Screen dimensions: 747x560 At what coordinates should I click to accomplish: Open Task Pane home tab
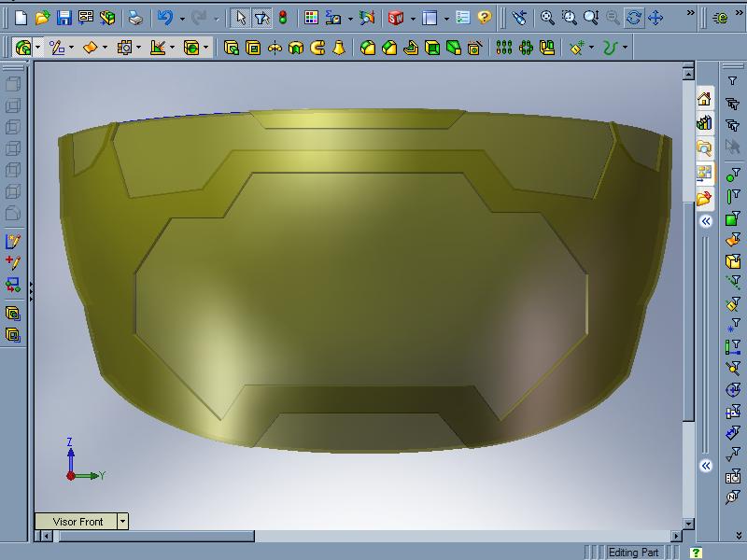[x=705, y=100]
